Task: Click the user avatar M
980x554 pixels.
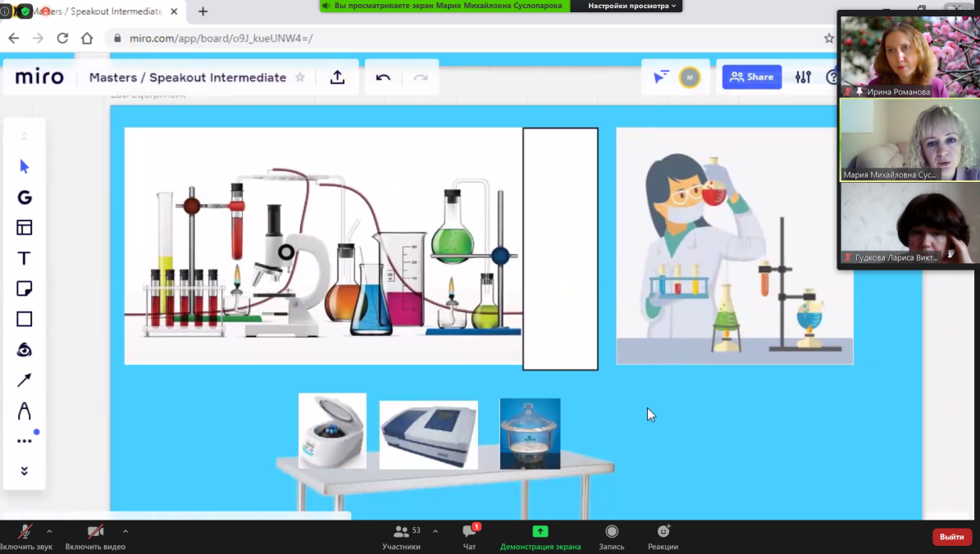Action: click(x=690, y=78)
